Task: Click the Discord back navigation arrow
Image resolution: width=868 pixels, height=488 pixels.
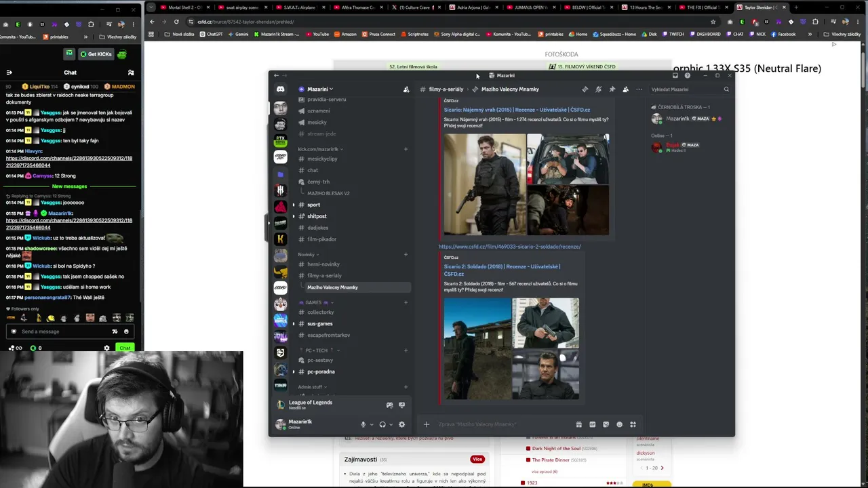Action: click(276, 75)
